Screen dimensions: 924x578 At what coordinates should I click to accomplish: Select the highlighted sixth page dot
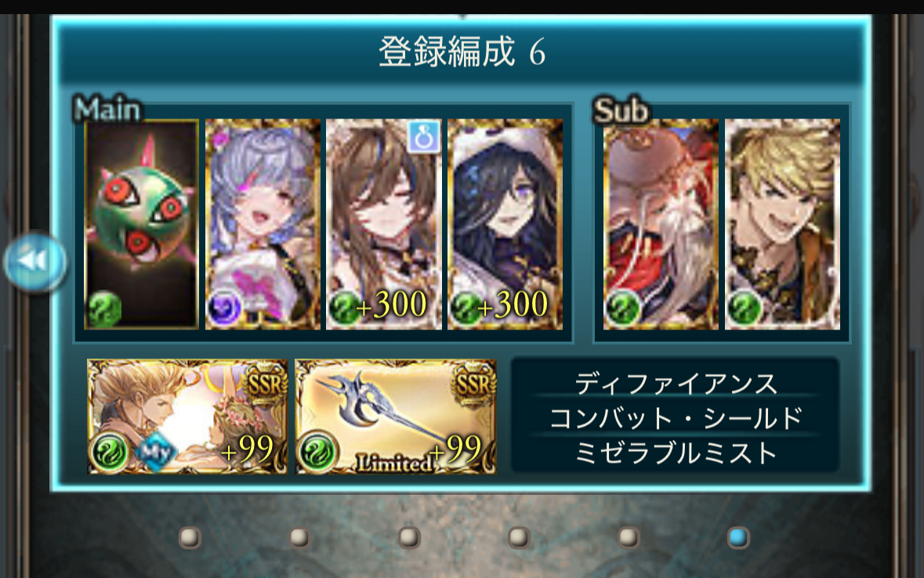(x=737, y=538)
